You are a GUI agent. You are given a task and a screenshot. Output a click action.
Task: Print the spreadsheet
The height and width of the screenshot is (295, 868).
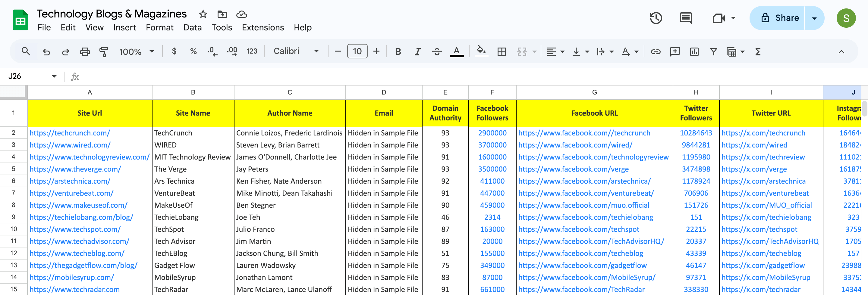pyautogui.click(x=85, y=51)
